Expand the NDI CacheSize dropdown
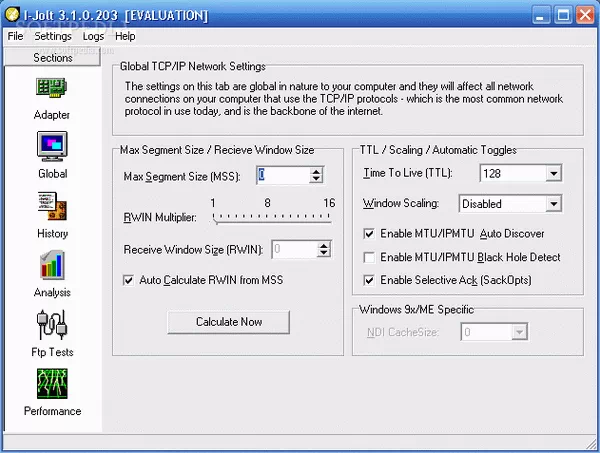The width and height of the screenshot is (600, 453). [x=519, y=332]
